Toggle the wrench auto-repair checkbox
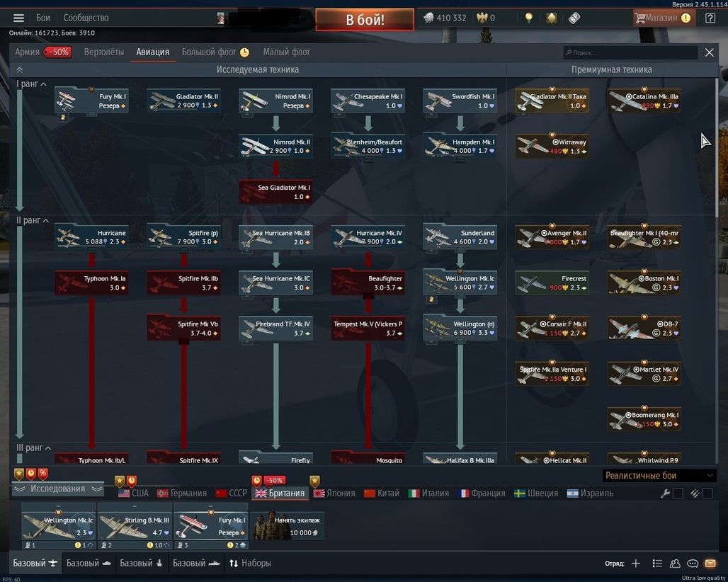The width and height of the screenshot is (728, 582). [678, 493]
